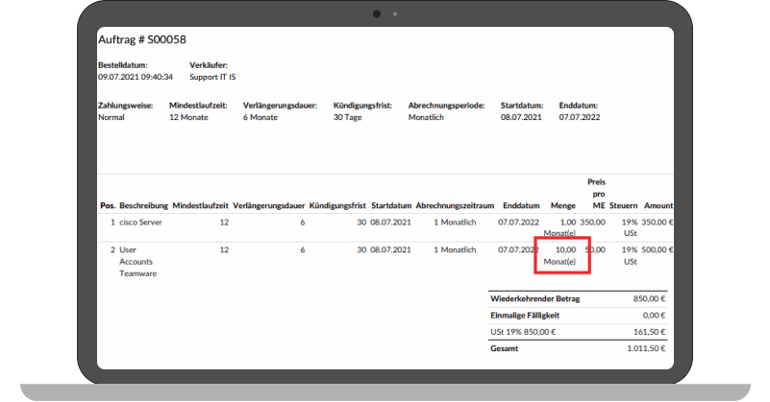Click the seller name Support IT IS

[212, 76]
